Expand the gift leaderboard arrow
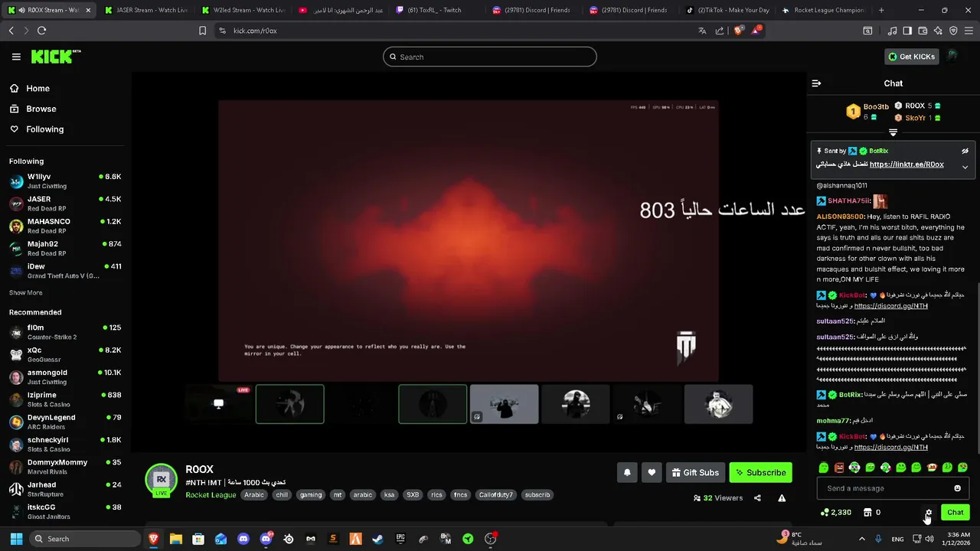Image resolution: width=980 pixels, height=551 pixels. (x=893, y=132)
